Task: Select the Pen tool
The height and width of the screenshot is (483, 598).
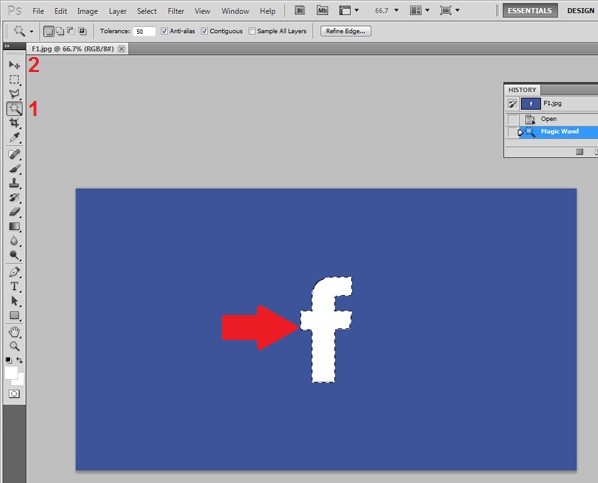Action: pyautogui.click(x=14, y=272)
